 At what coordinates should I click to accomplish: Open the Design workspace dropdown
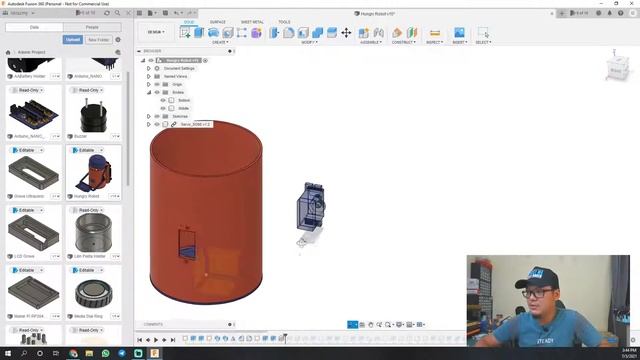156,32
